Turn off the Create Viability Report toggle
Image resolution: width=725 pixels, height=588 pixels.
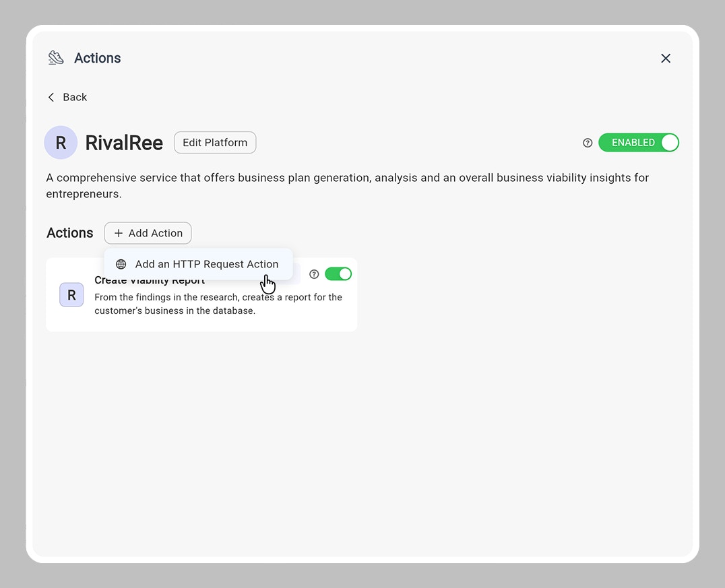pyautogui.click(x=338, y=273)
